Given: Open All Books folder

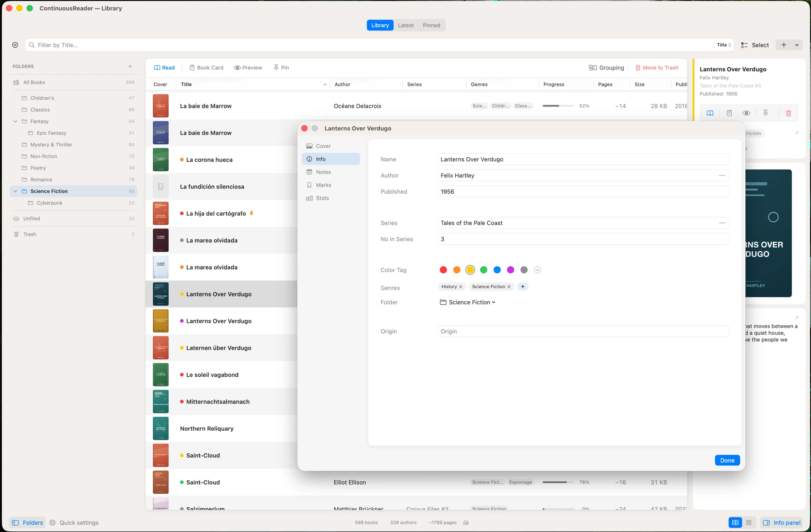Looking at the screenshot, I should [x=74, y=82].
